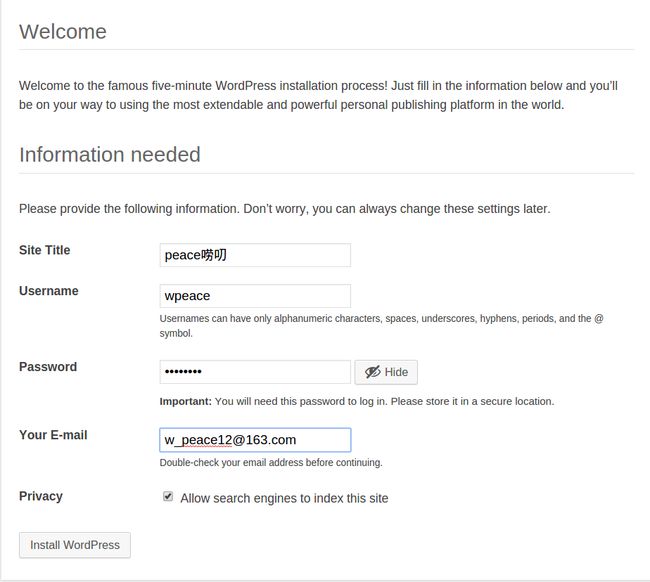
Task: Click the Welcome heading
Action: (x=63, y=32)
